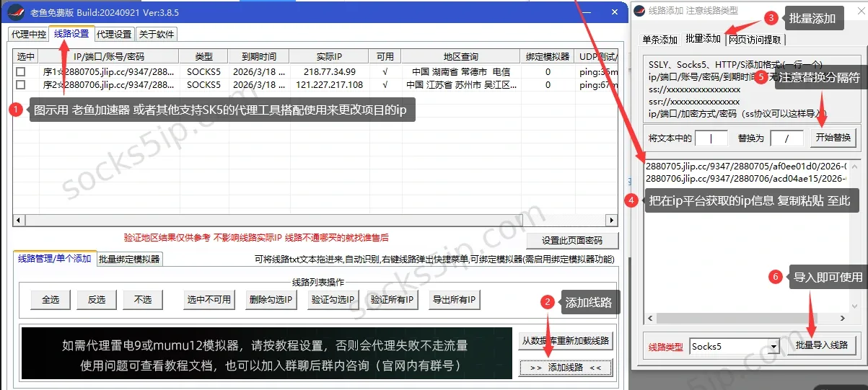Click bulk text area scrollbar left arrow
Image resolution: width=868 pixels, height=390 pixels.
[650, 318]
